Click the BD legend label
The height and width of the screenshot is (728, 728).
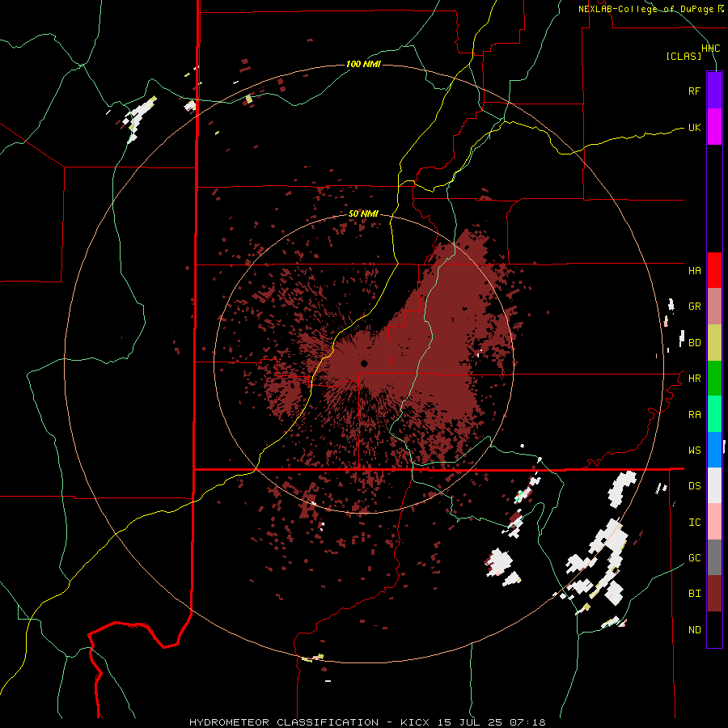[694, 343]
